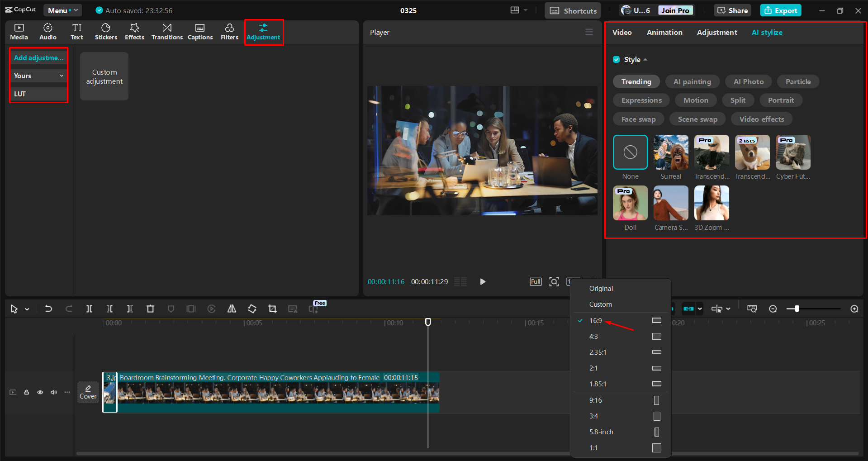Click the Export button

(780, 10)
